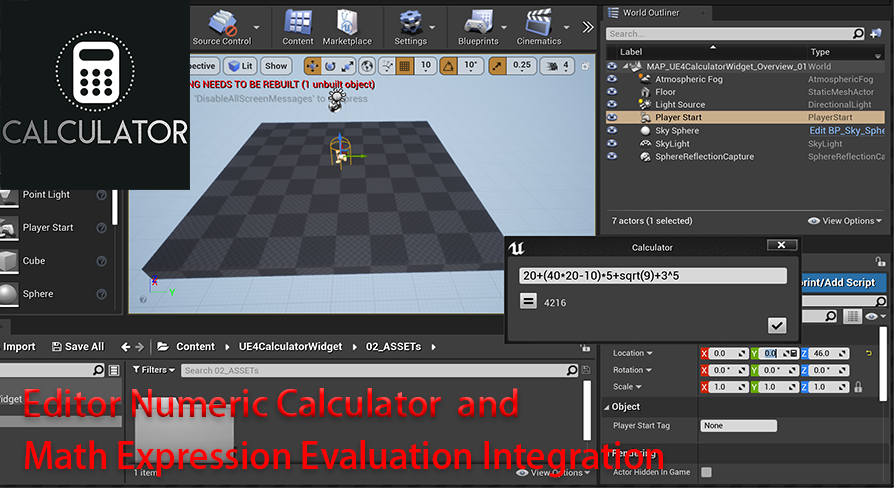Open scale snap value 0.25 dropdown
Screen dimensions: 894x488
coord(521,66)
